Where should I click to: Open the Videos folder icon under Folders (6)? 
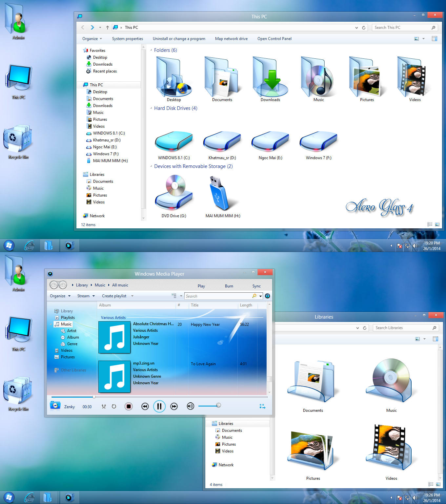415,79
